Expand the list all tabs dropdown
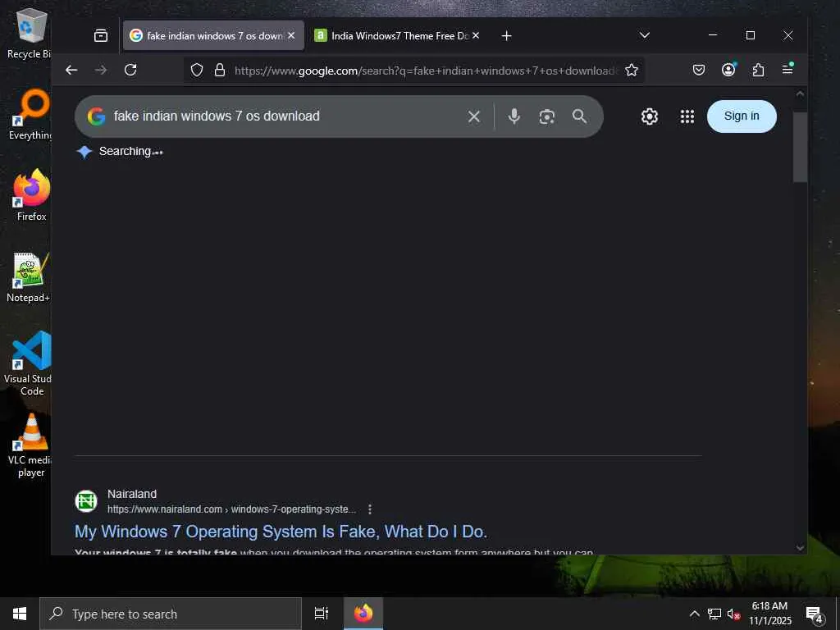 point(645,35)
